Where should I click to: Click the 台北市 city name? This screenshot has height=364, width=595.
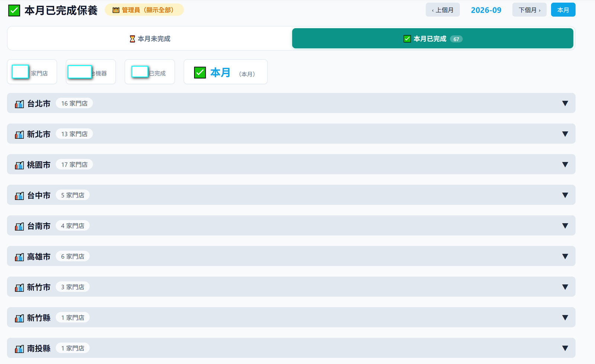(39, 104)
